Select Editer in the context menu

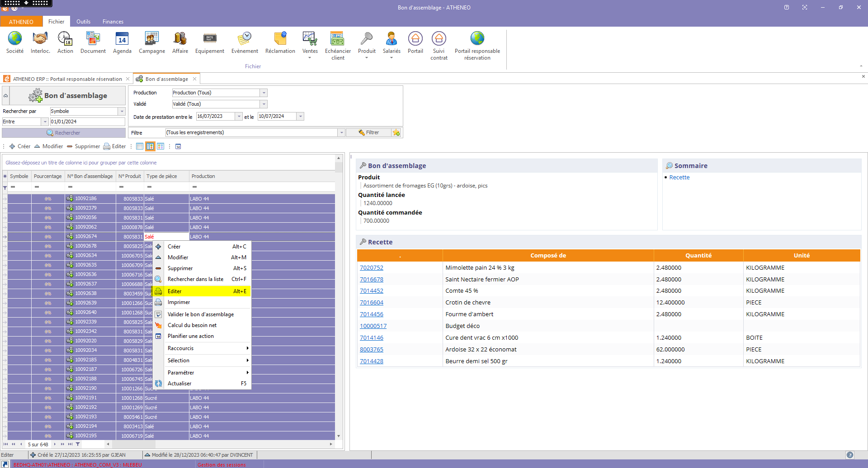pyautogui.click(x=175, y=291)
